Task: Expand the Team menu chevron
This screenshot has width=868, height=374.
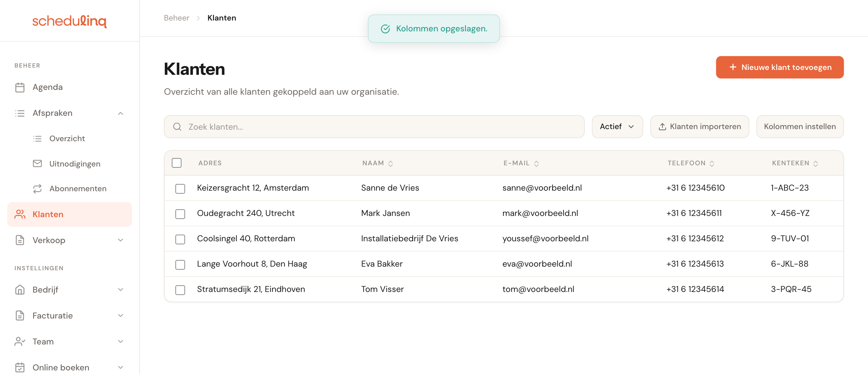Action: pyautogui.click(x=121, y=342)
